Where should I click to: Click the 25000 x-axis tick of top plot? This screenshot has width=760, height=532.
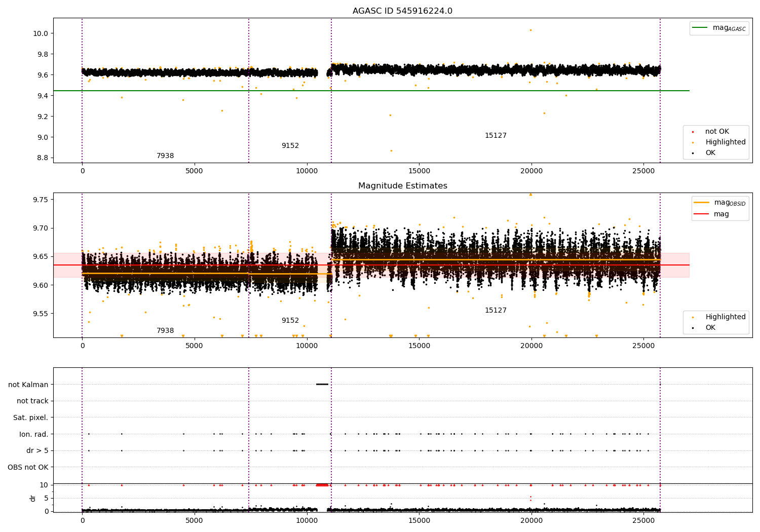click(x=643, y=171)
